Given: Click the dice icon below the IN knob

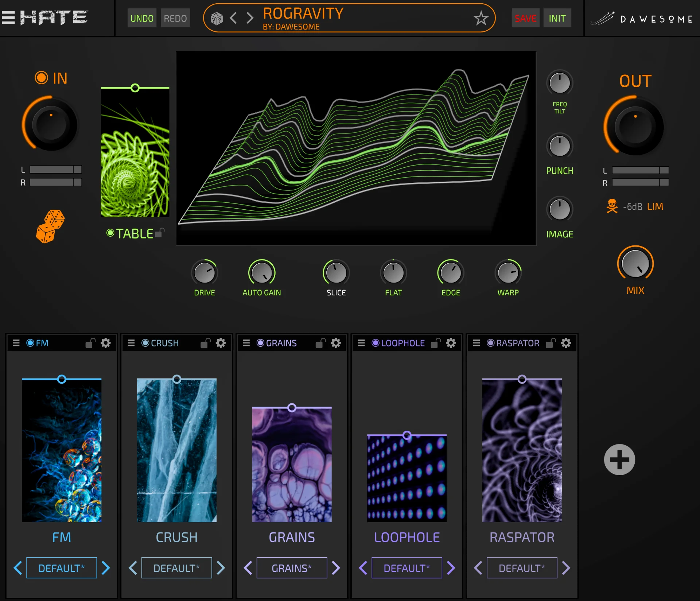Looking at the screenshot, I should [x=51, y=226].
